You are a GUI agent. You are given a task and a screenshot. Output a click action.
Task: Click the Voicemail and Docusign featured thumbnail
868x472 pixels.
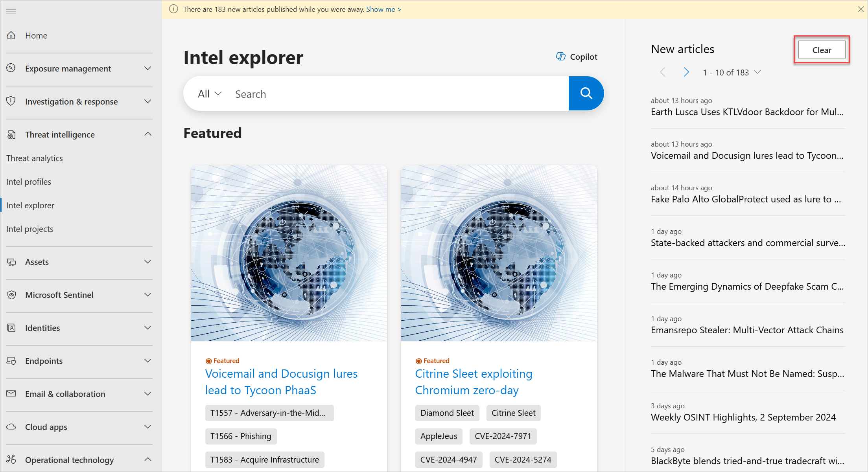289,253
